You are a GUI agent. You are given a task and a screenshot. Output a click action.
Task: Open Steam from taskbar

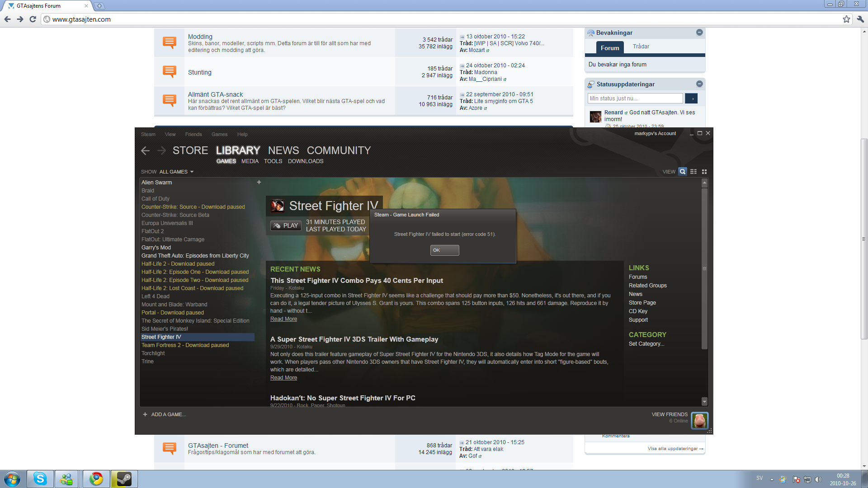tap(124, 479)
